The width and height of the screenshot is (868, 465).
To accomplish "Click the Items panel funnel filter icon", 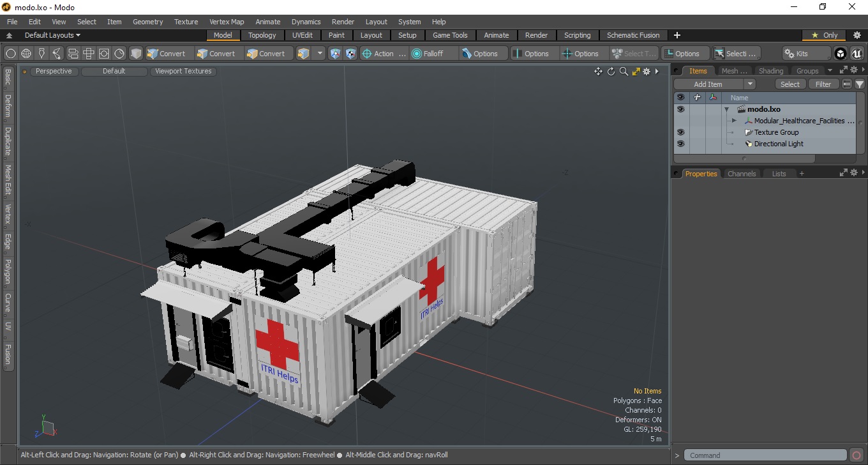I will tap(860, 84).
